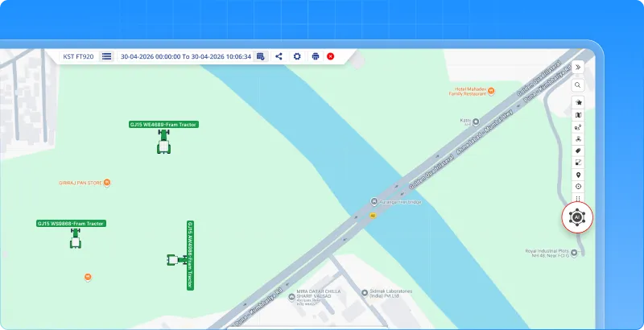The image size is (644, 330).
Task: Click the Sidmak Laboratories place marker
Action: pyautogui.click(x=365, y=293)
